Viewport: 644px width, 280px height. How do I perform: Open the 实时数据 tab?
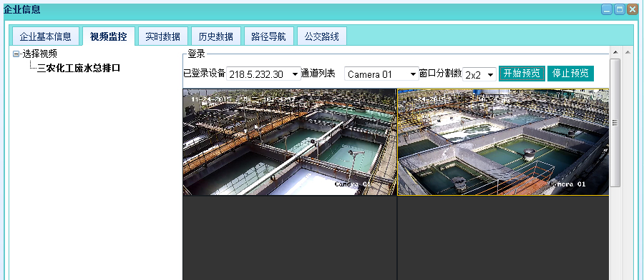[x=162, y=36]
